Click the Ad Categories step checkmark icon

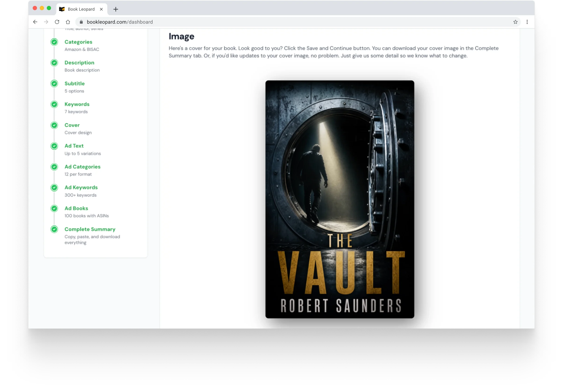[54, 167]
